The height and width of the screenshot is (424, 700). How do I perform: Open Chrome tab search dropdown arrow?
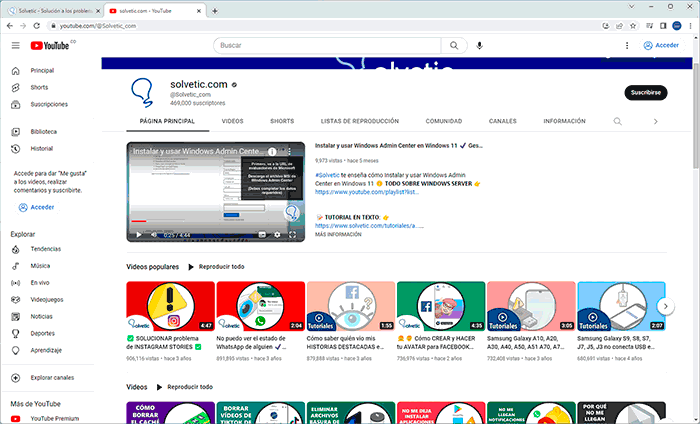pyautogui.click(x=631, y=6)
